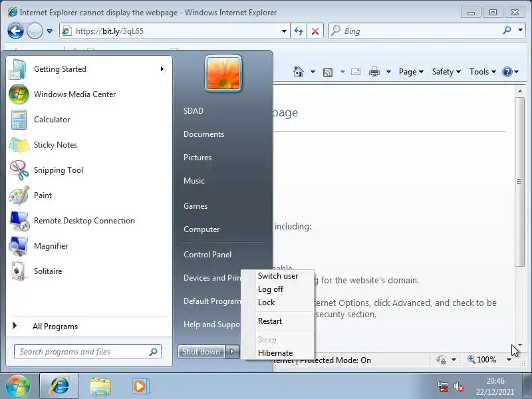Open Windows Explorer from the taskbar
Viewport: 532px width, 399px height.
pyautogui.click(x=100, y=386)
